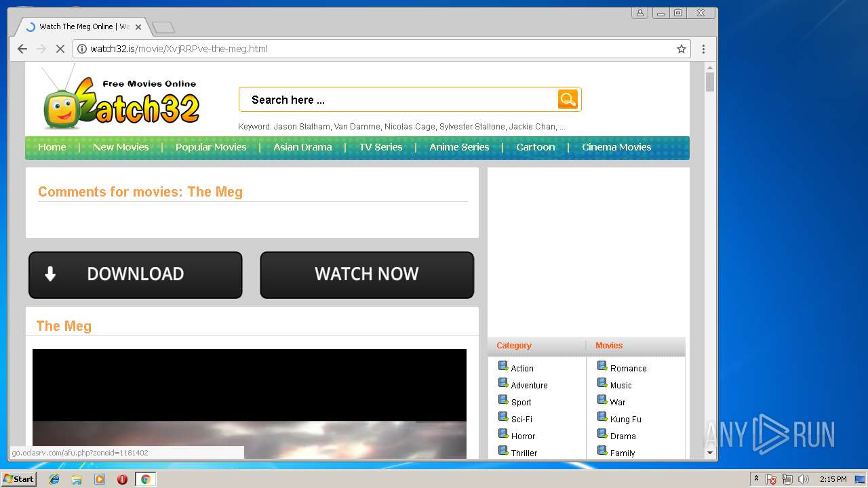Image resolution: width=868 pixels, height=488 pixels.
Task: Click the Chrome user profile icon
Action: (x=639, y=13)
